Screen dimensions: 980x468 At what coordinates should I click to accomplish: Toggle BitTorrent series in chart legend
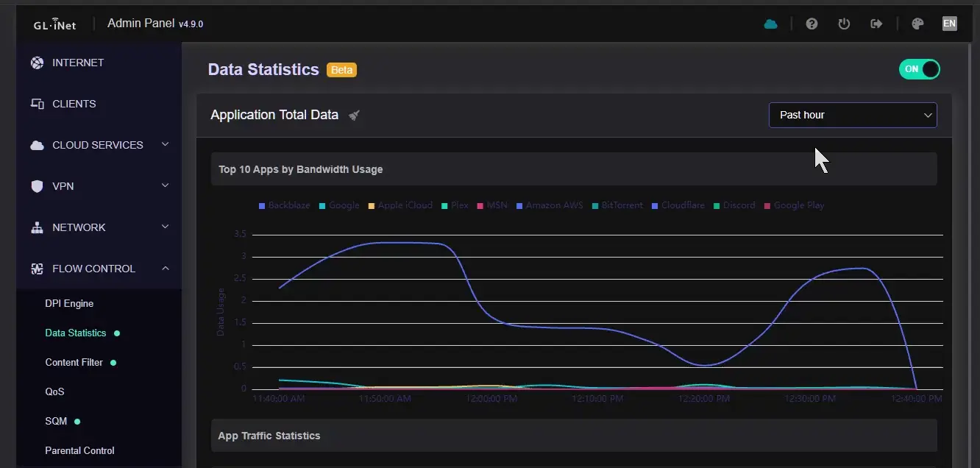pyautogui.click(x=617, y=205)
